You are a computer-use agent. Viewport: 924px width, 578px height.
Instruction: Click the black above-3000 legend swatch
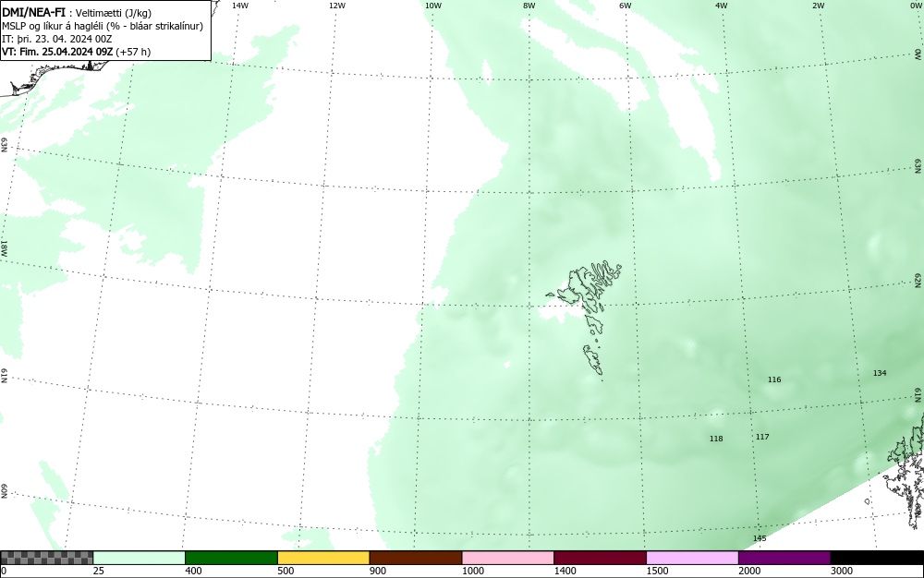pos(878,558)
